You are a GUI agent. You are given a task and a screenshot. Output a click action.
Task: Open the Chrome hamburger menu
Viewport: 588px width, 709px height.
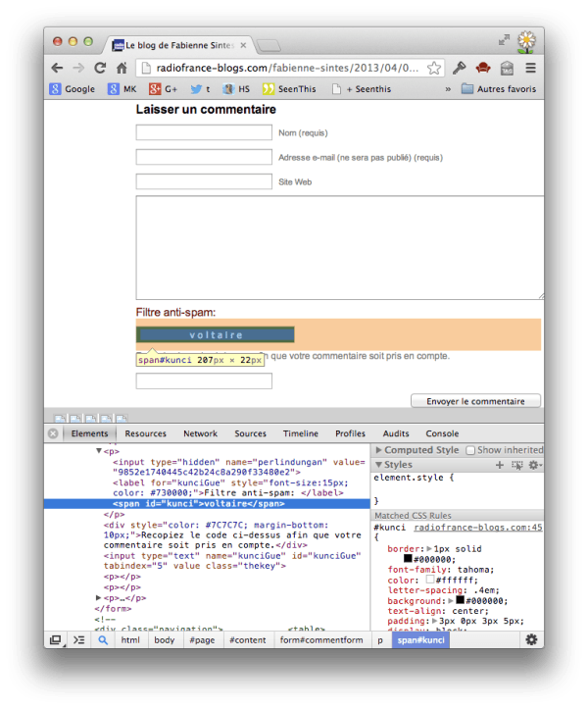point(530,68)
